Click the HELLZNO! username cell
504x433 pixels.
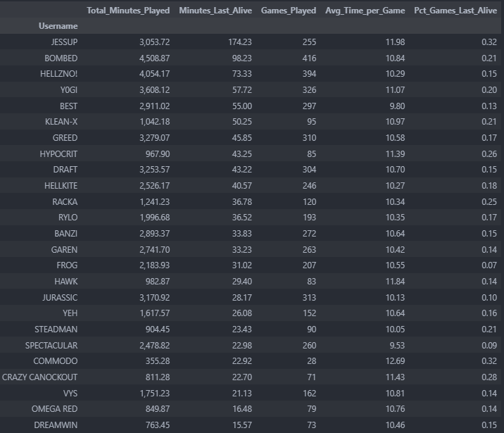[59, 74]
